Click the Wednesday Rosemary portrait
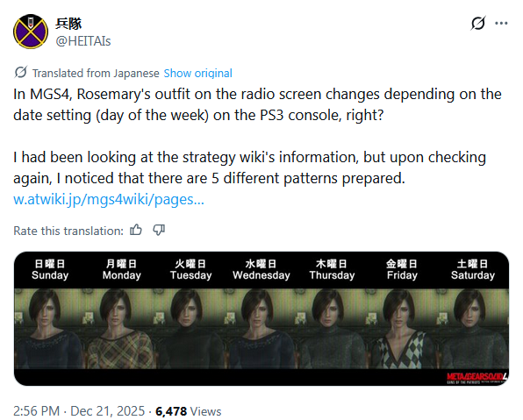Image resolution: width=523 pixels, height=420 pixels. point(261,329)
